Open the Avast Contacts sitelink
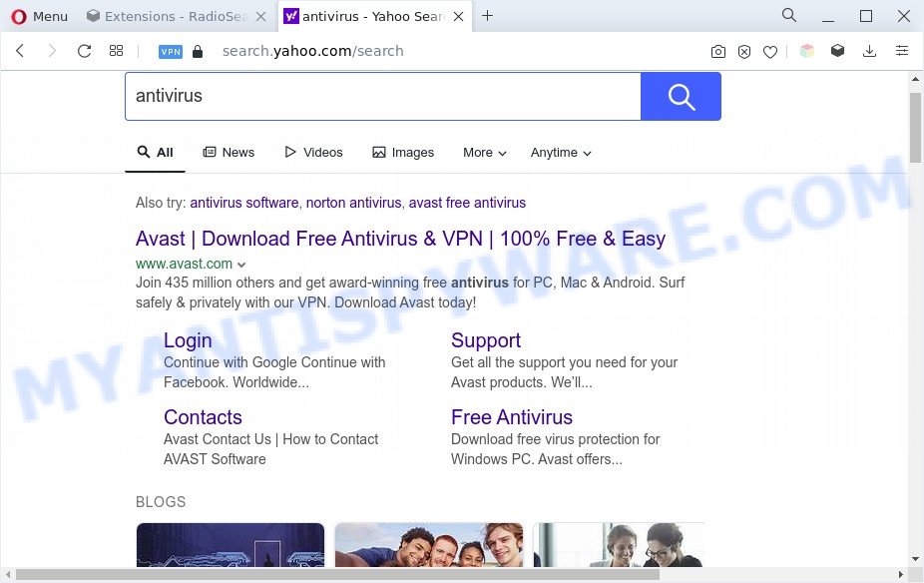Image resolution: width=924 pixels, height=583 pixels. [x=203, y=417]
